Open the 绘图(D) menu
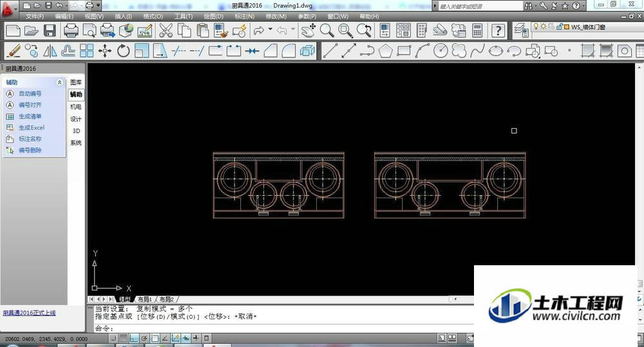This screenshot has width=644, height=347. 214,17
